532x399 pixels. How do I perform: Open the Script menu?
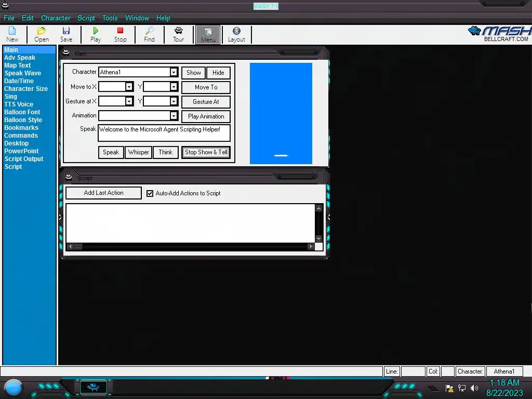tap(86, 18)
